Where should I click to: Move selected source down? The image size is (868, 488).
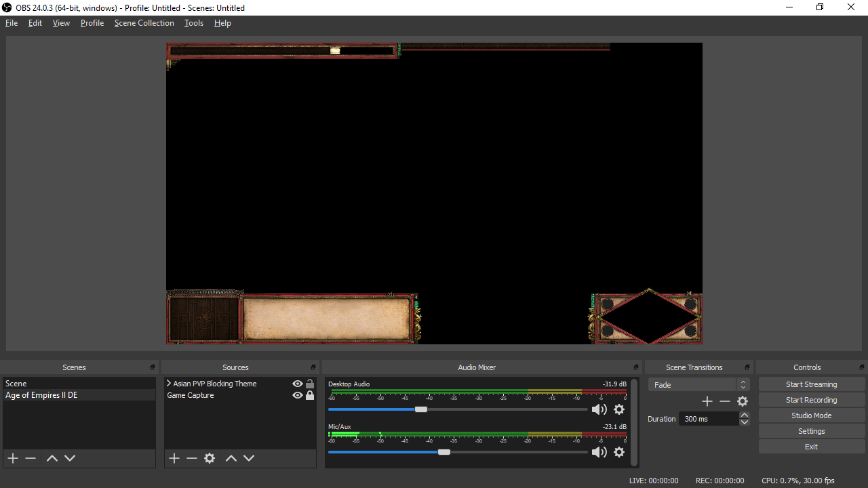249,458
